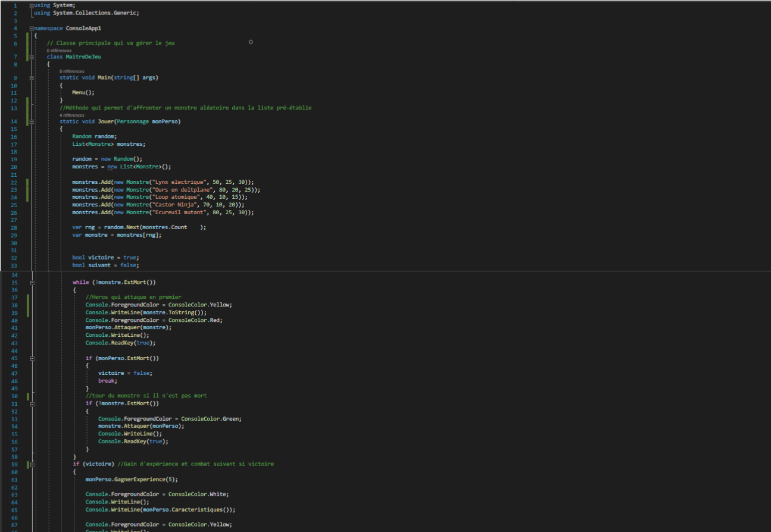Click line number 45 in the gutter

pos(13,358)
